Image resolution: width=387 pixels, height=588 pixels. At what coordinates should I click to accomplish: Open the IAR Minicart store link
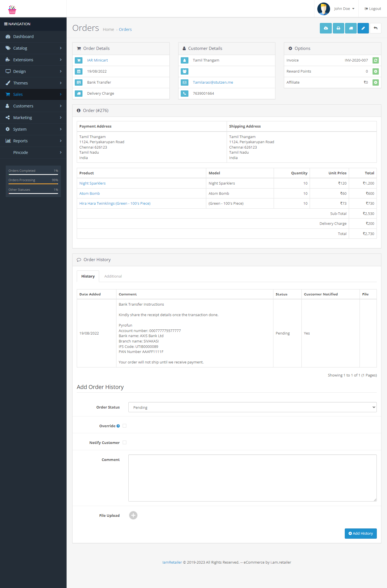[97, 60]
